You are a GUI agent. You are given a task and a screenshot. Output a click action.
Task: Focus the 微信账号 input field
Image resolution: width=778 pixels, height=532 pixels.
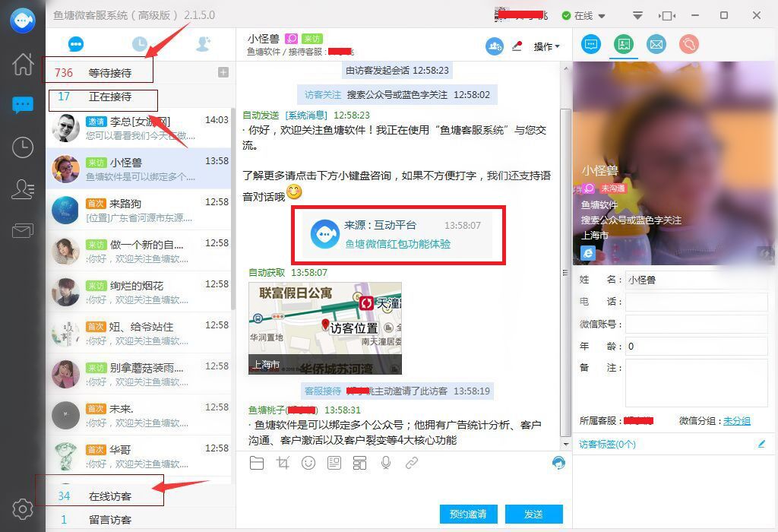tap(697, 324)
